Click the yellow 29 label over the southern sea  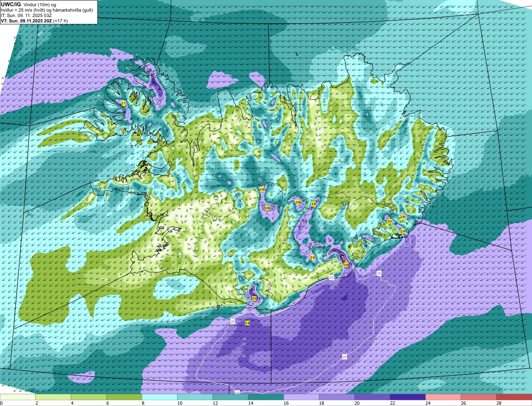[247, 323]
